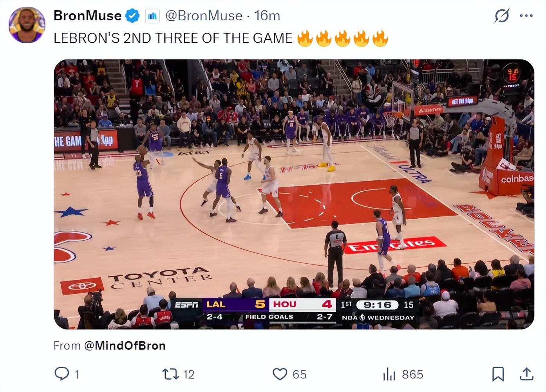
Task: Bookmark this tweet
Action: tap(498, 374)
